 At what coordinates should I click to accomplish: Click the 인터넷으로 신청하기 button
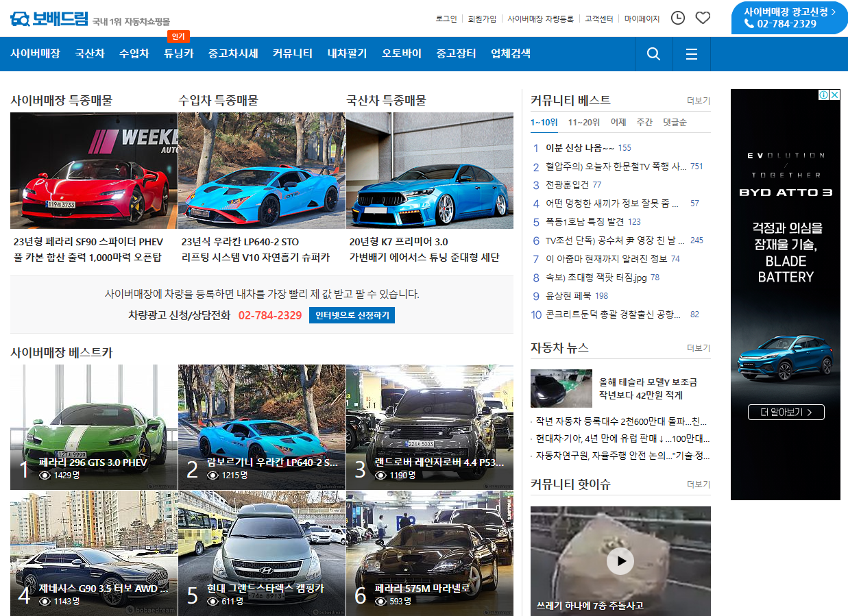point(352,316)
